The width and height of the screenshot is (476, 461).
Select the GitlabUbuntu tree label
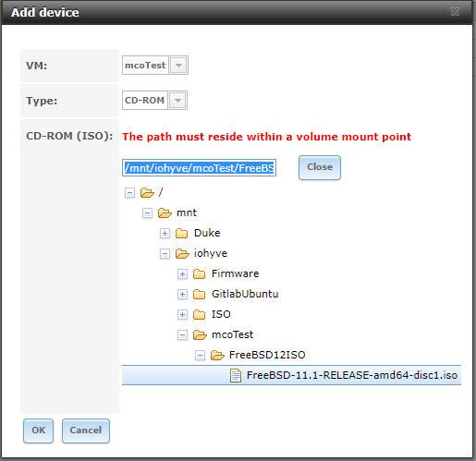(245, 294)
